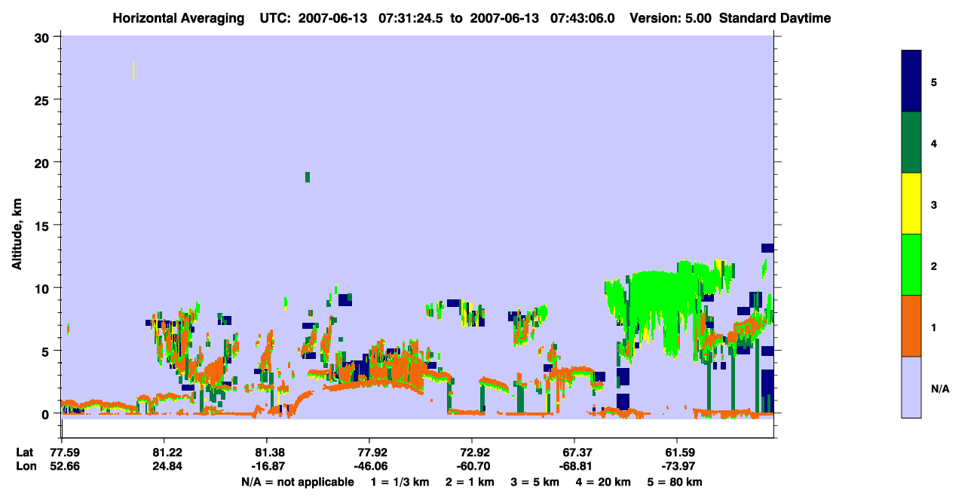Click the 'Lon' row label
980x503 pixels.
(26, 466)
